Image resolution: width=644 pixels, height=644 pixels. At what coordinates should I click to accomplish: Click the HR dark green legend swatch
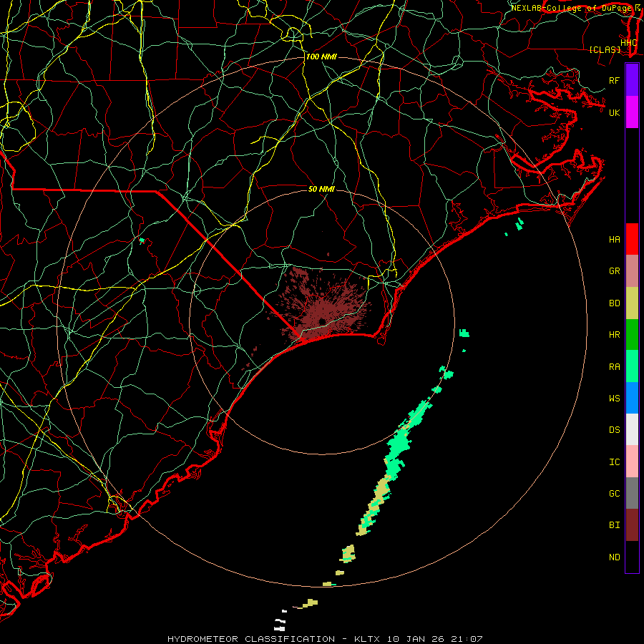pos(632,334)
